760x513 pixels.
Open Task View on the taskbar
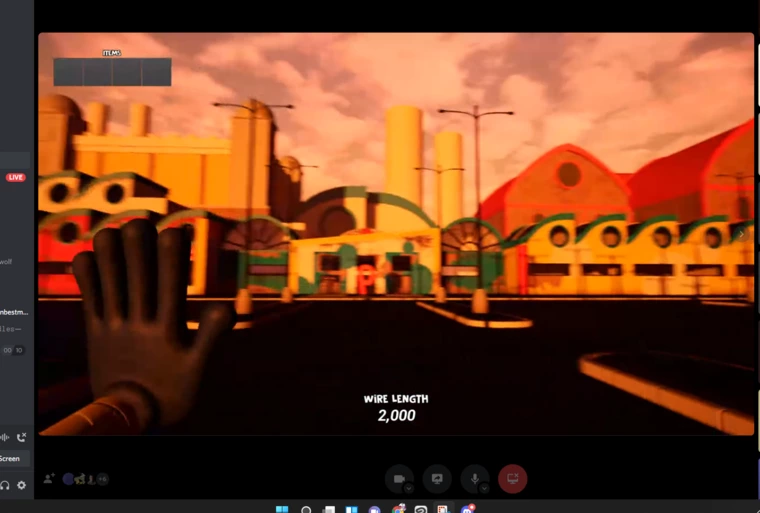pos(329,509)
